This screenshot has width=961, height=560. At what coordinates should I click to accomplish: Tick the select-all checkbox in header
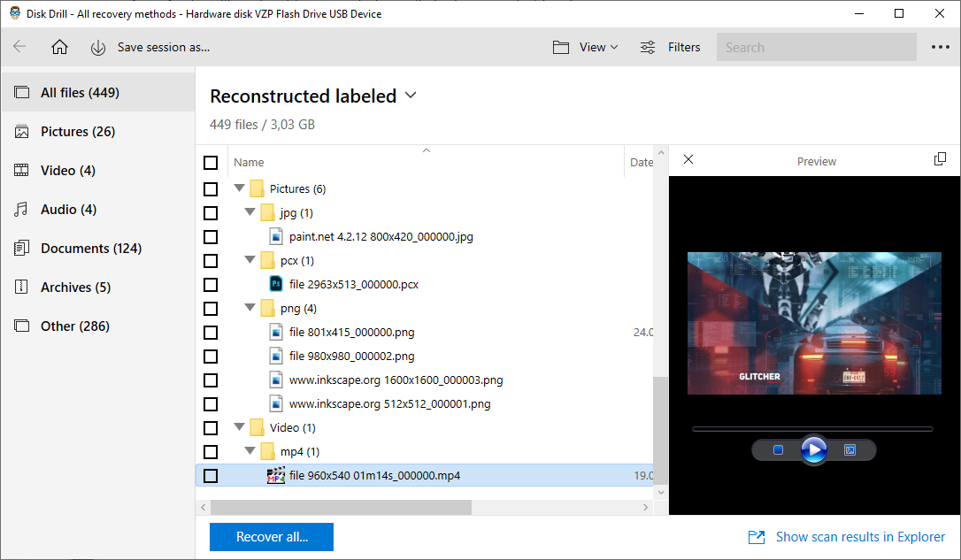[211, 163]
